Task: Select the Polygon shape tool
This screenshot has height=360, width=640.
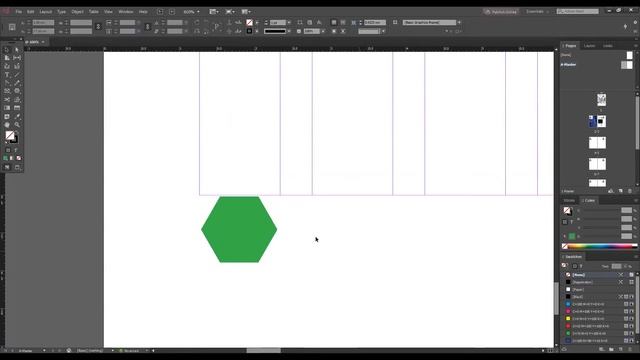Action: point(17,91)
